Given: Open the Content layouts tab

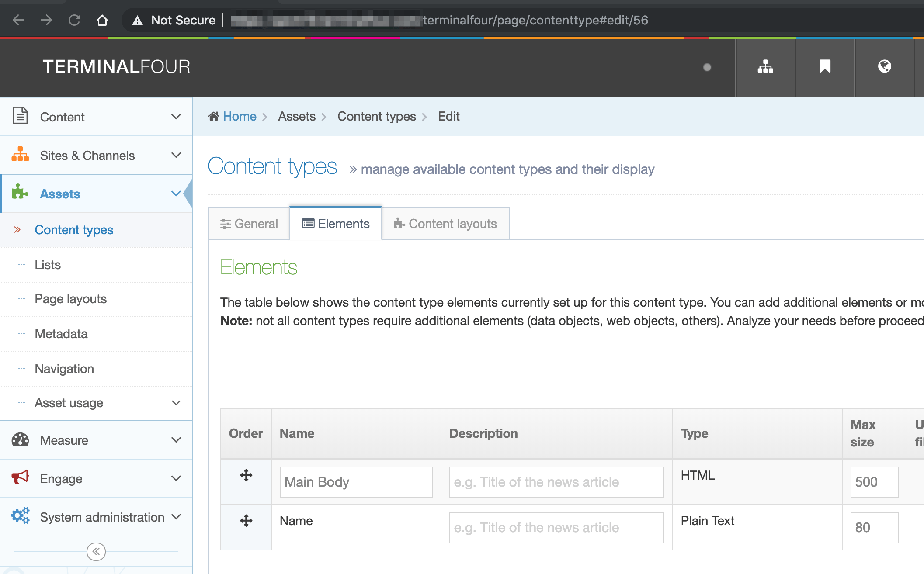Looking at the screenshot, I should point(445,224).
